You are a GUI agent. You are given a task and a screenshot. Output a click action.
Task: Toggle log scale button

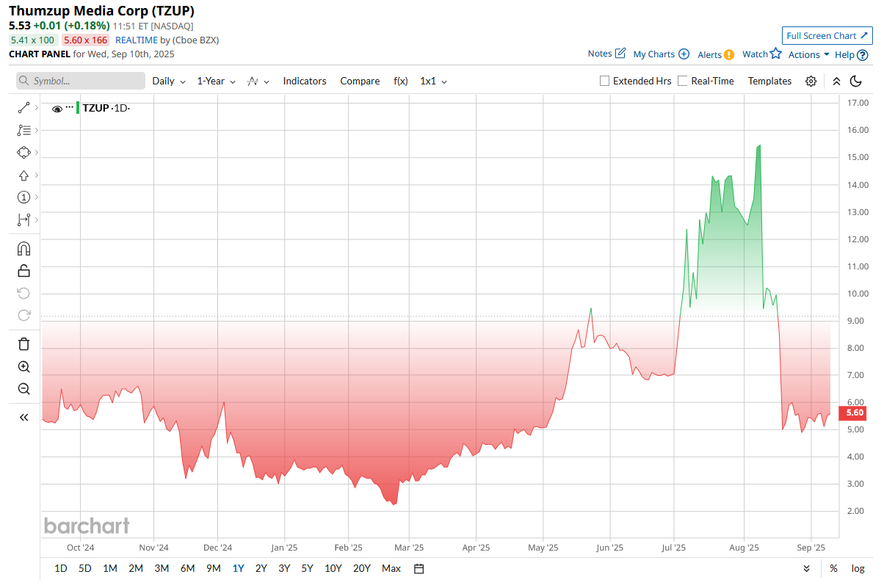point(858,568)
